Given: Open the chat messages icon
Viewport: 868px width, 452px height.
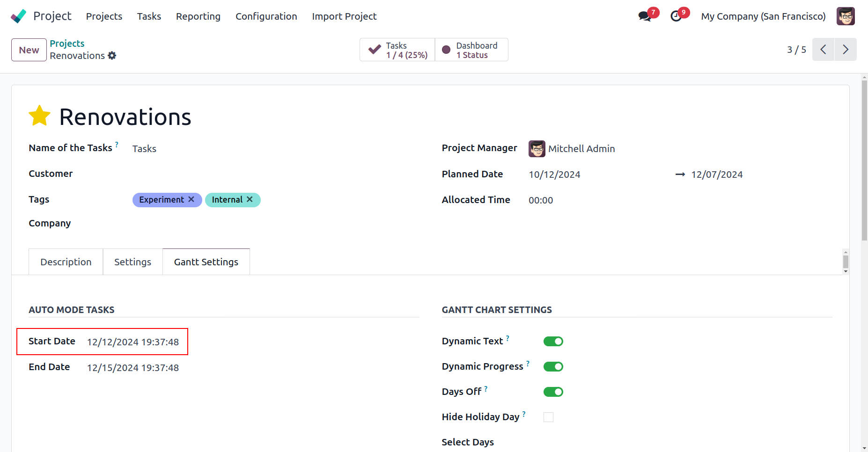Looking at the screenshot, I should click(x=645, y=16).
